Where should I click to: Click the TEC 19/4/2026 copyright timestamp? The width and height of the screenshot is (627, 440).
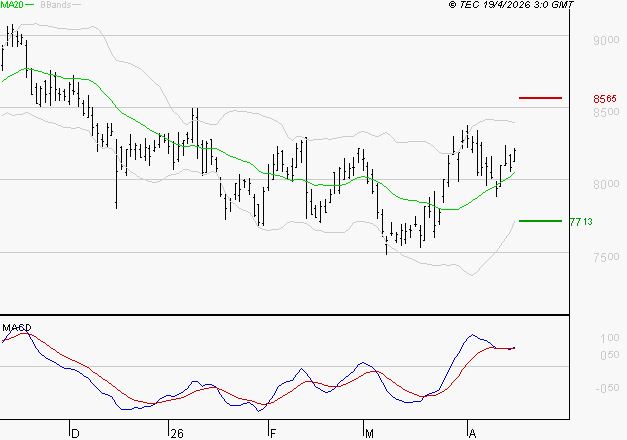pos(511,5)
